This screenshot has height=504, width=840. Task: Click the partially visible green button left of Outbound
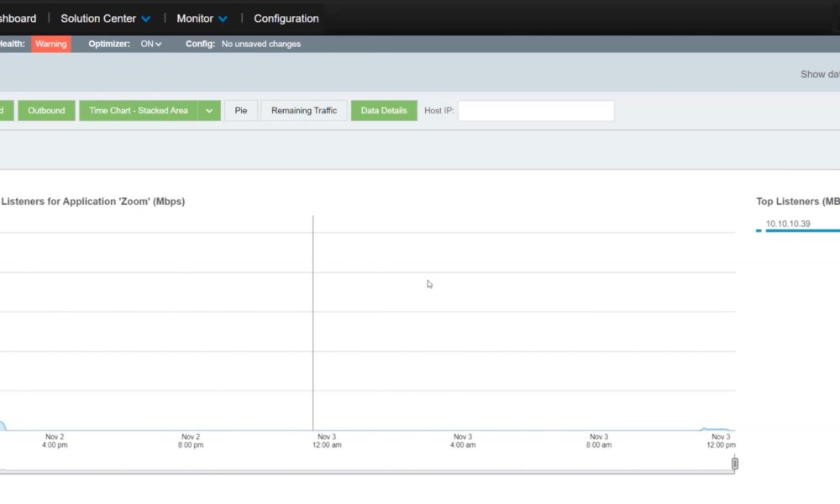(6, 111)
